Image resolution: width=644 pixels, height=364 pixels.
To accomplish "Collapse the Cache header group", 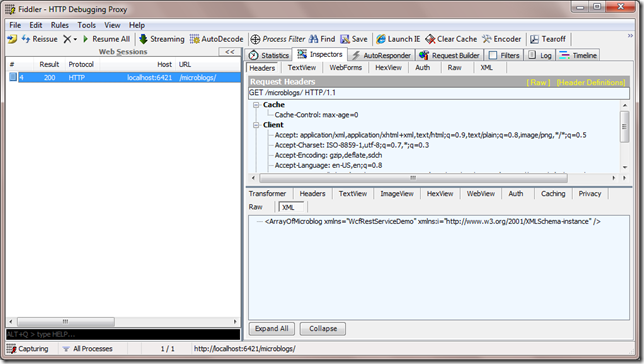I will tap(256, 105).
